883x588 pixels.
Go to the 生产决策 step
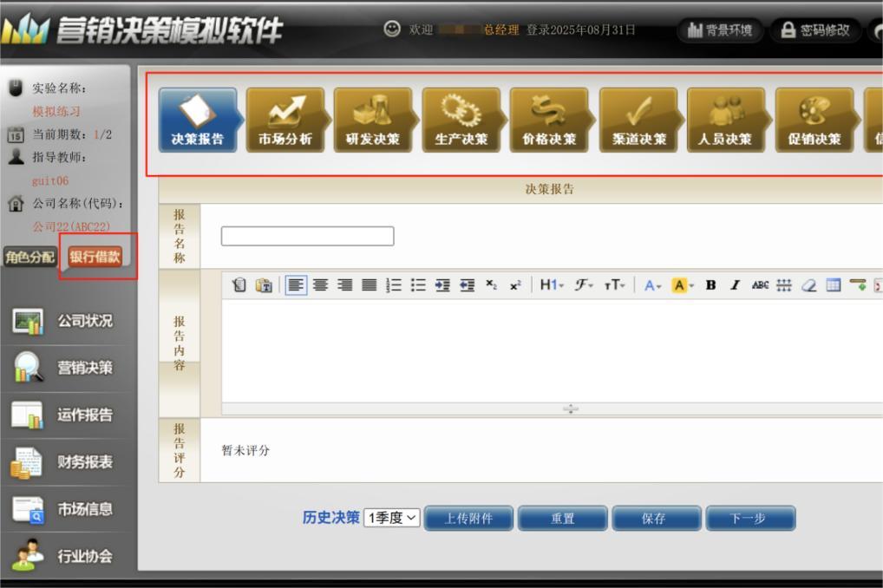tap(461, 120)
